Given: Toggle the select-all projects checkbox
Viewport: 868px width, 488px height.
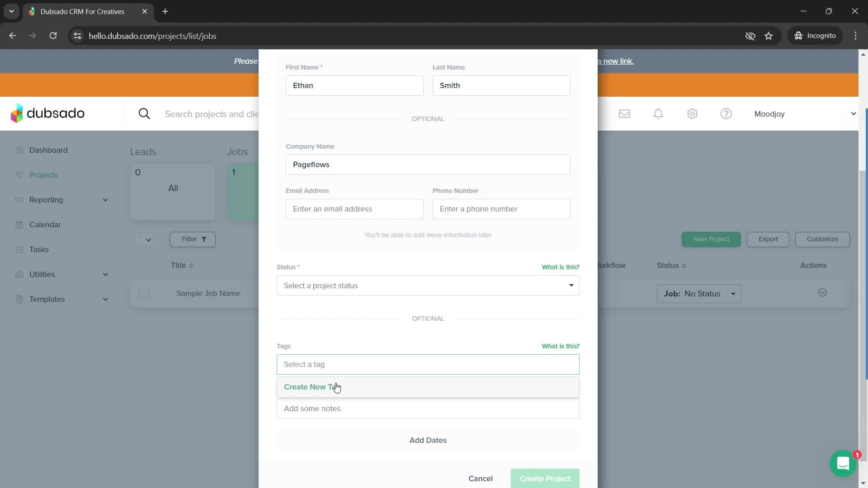Looking at the screenshot, I should 137,239.
